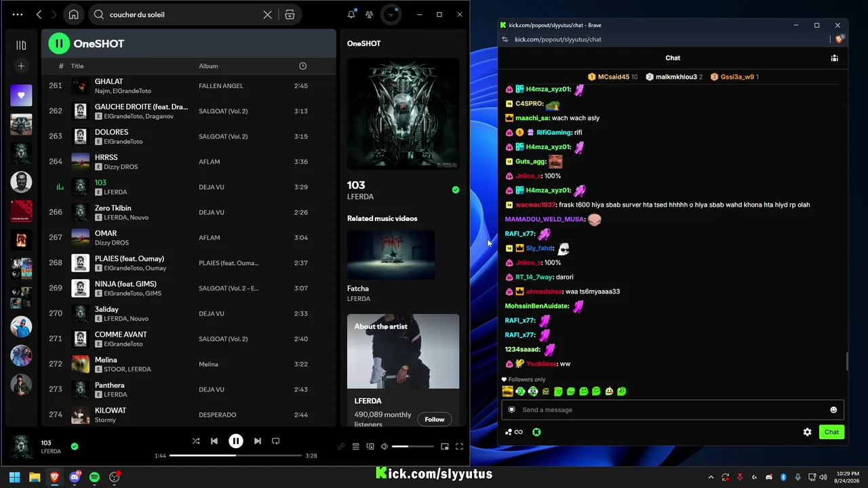View site information icon beside the Kick URL
Image resolution: width=868 pixels, height=488 pixels.
(505, 39)
